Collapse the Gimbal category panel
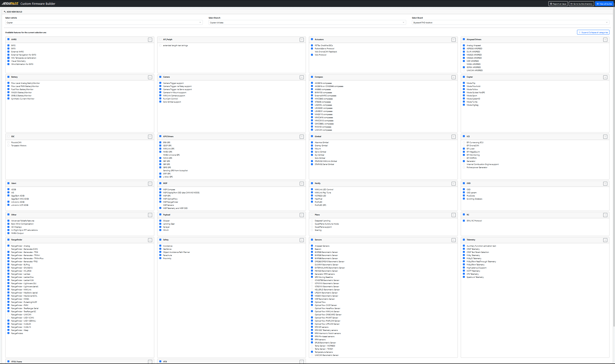This screenshot has width=615, height=364. point(453,137)
